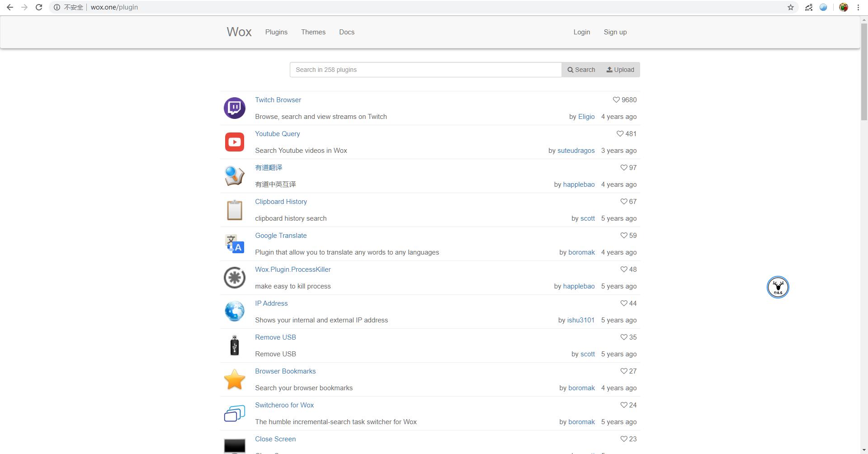The height and width of the screenshot is (454, 868).
Task: Open the Switcheroo for Wox link
Action: click(284, 405)
